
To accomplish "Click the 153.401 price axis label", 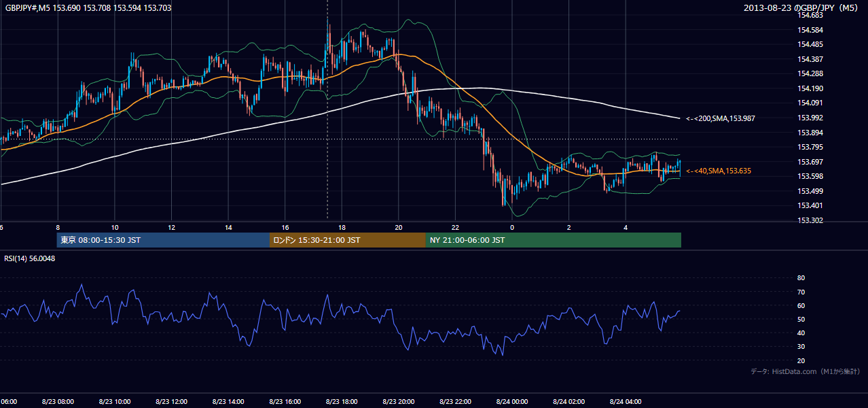I will pyautogui.click(x=810, y=205).
